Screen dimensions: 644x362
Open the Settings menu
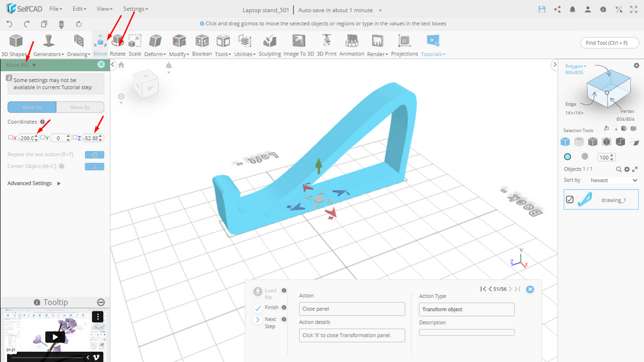click(135, 9)
